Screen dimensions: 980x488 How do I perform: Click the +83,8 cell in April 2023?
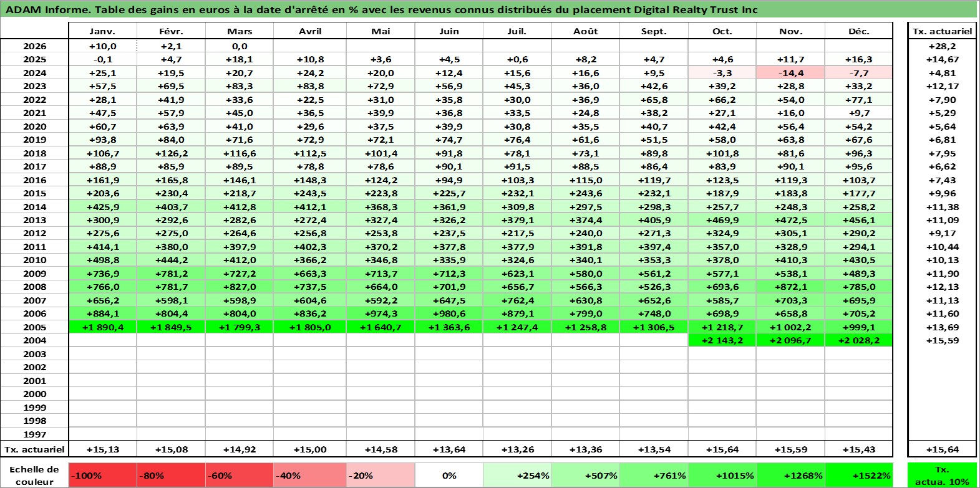pos(309,86)
